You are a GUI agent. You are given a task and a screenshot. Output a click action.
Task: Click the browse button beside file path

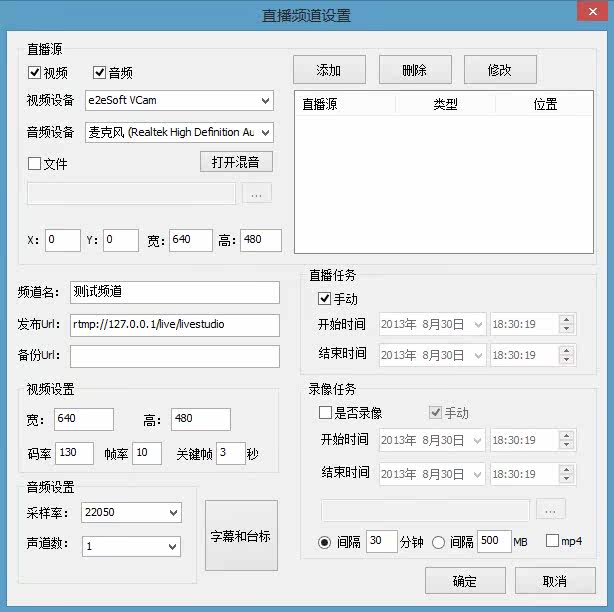256,194
